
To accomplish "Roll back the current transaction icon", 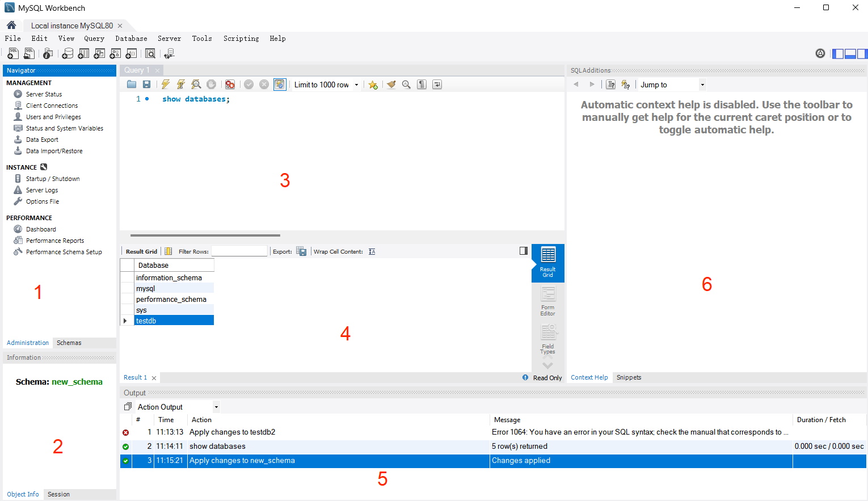I will pos(264,85).
